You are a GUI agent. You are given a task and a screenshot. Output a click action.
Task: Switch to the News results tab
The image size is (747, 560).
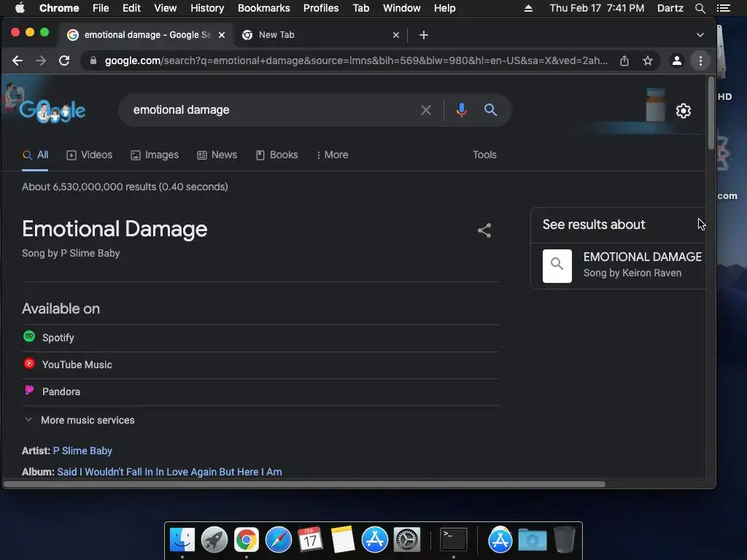[217, 155]
